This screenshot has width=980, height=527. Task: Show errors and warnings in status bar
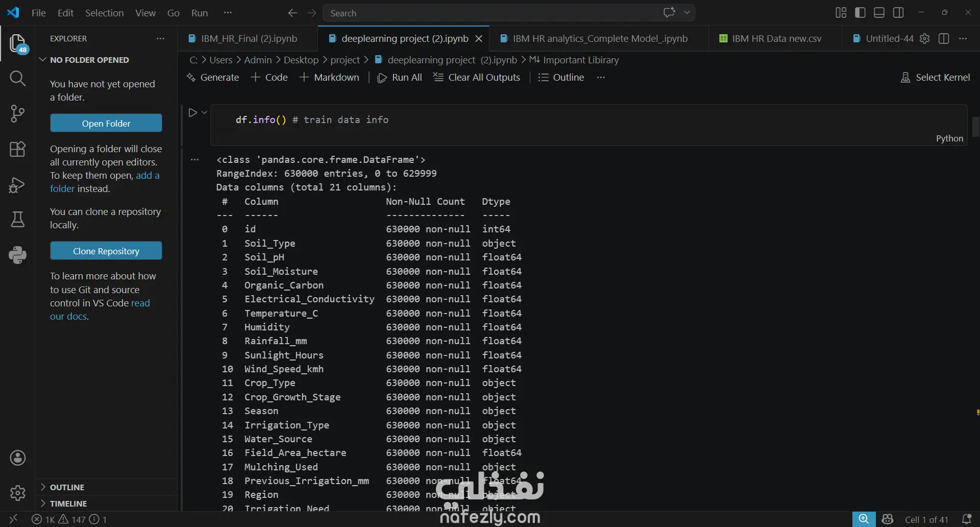69,519
